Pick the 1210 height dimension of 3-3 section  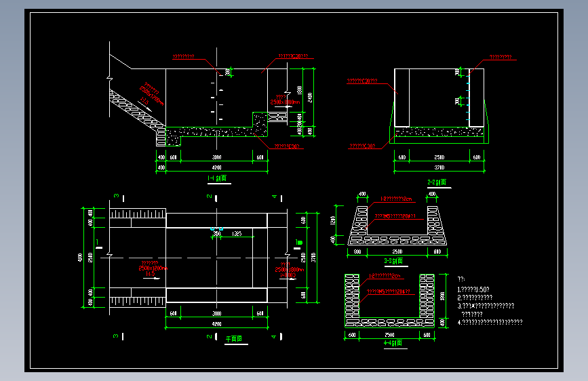(332, 220)
